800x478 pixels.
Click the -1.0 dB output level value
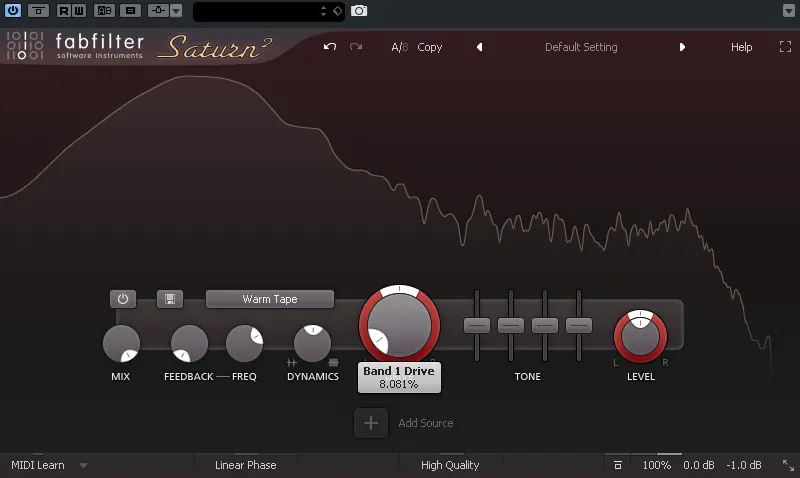coord(744,465)
